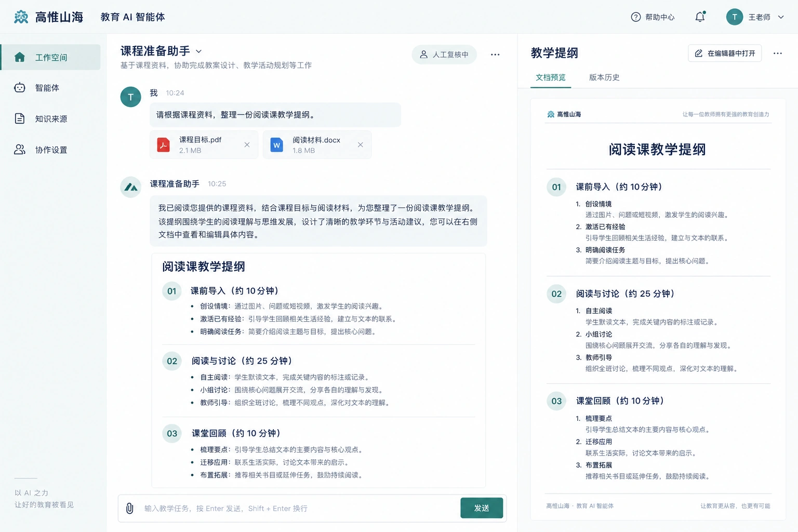Open the 帮助中心 help icon
Image resolution: width=798 pixels, height=532 pixels.
tap(635, 17)
